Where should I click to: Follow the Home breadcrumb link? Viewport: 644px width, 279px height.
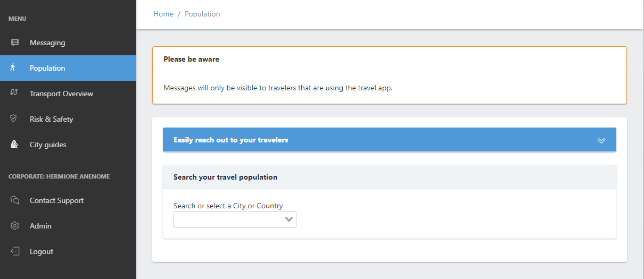[x=163, y=14]
